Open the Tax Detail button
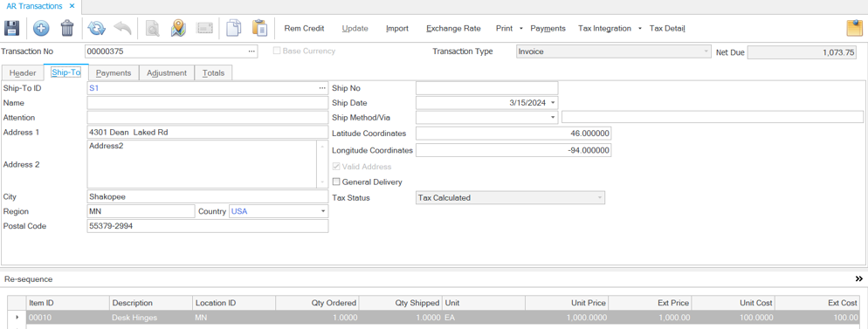This screenshot has width=868, height=329. click(x=667, y=28)
